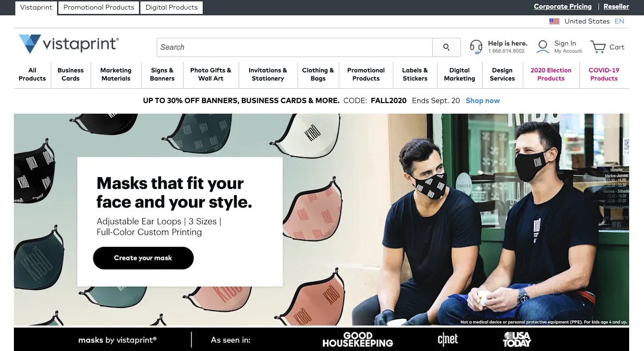Image resolution: width=644 pixels, height=351 pixels.
Task: Open the Labels & Stickers menu
Action: [415, 74]
